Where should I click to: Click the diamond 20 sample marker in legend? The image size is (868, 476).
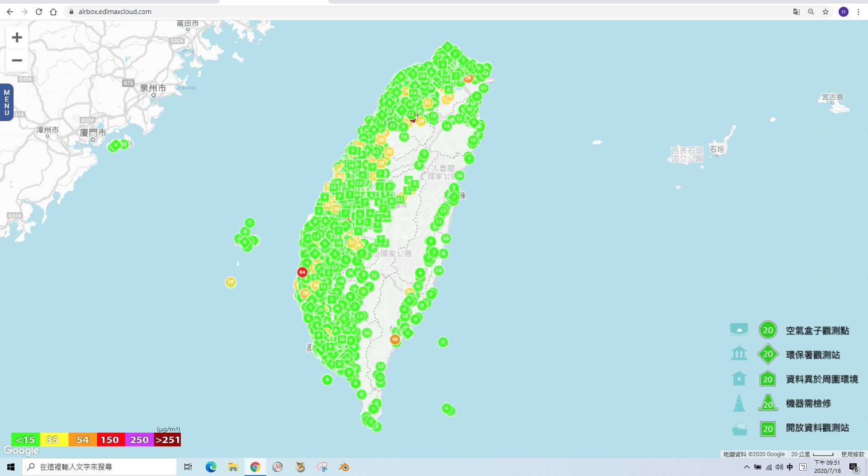(768, 355)
